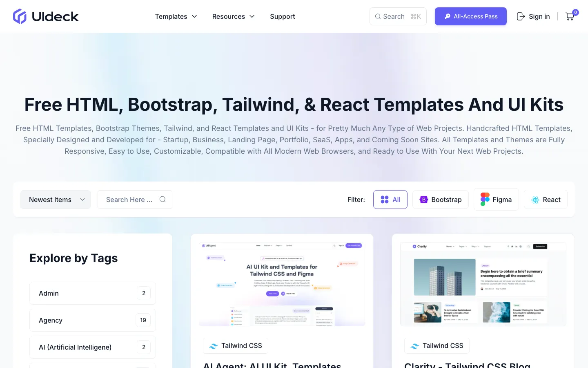Click the Figma logo icon

(485, 200)
